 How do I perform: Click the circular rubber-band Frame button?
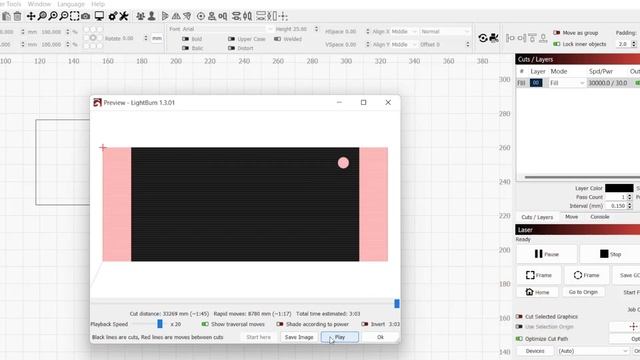[587, 275]
